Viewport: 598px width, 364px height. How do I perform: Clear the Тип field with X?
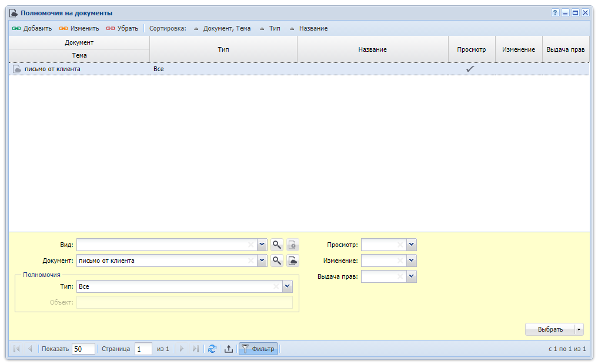pos(276,286)
